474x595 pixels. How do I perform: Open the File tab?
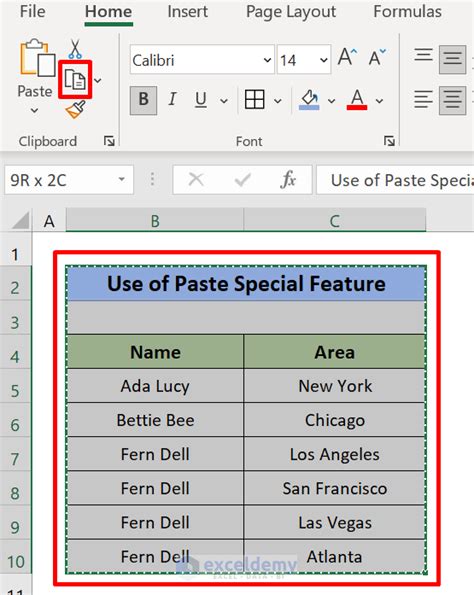pyautogui.click(x=33, y=11)
